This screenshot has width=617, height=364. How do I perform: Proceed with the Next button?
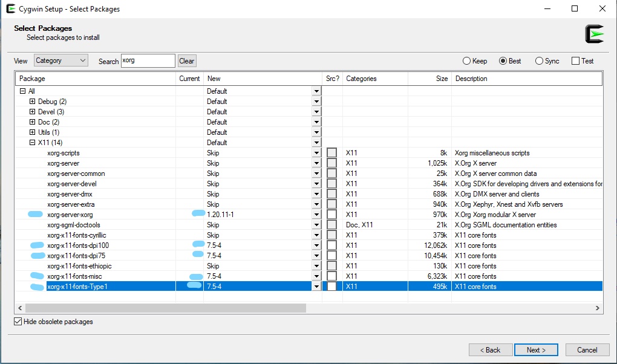pos(536,350)
